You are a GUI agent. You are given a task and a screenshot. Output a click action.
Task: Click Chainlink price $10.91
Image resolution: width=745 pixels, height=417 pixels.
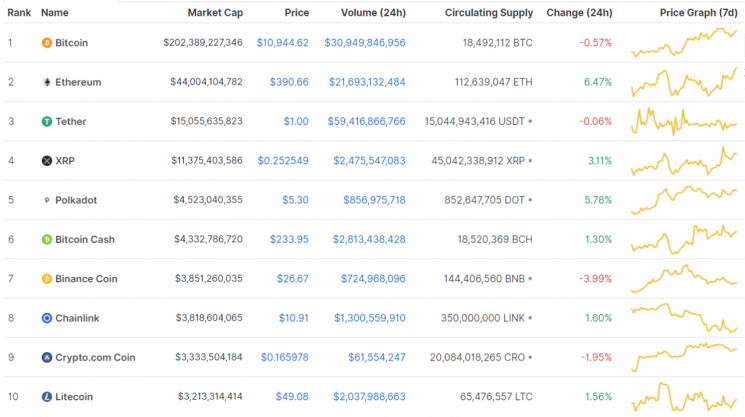point(294,318)
